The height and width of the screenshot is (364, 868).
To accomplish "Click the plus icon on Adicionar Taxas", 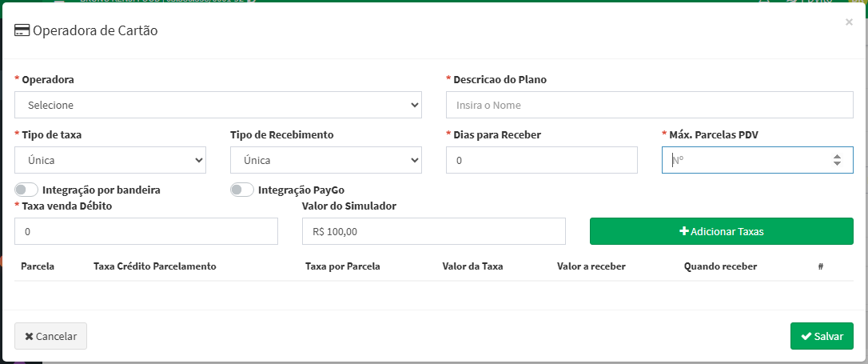I will click(x=683, y=231).
